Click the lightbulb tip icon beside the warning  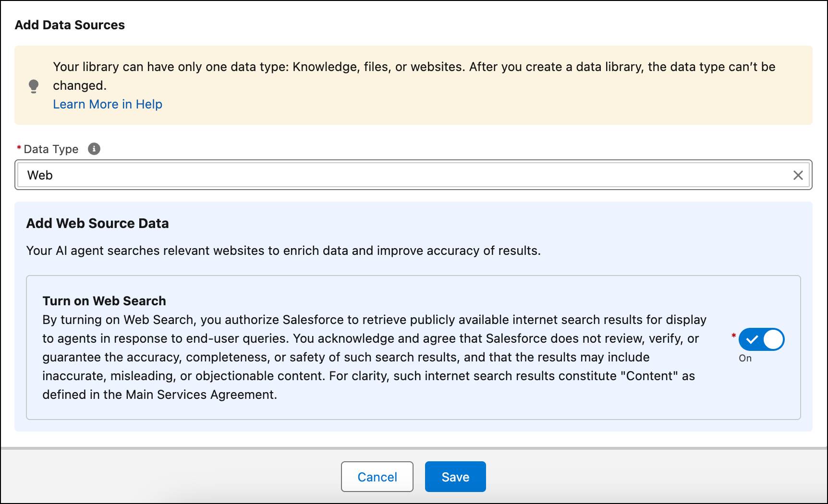(34, 85)
